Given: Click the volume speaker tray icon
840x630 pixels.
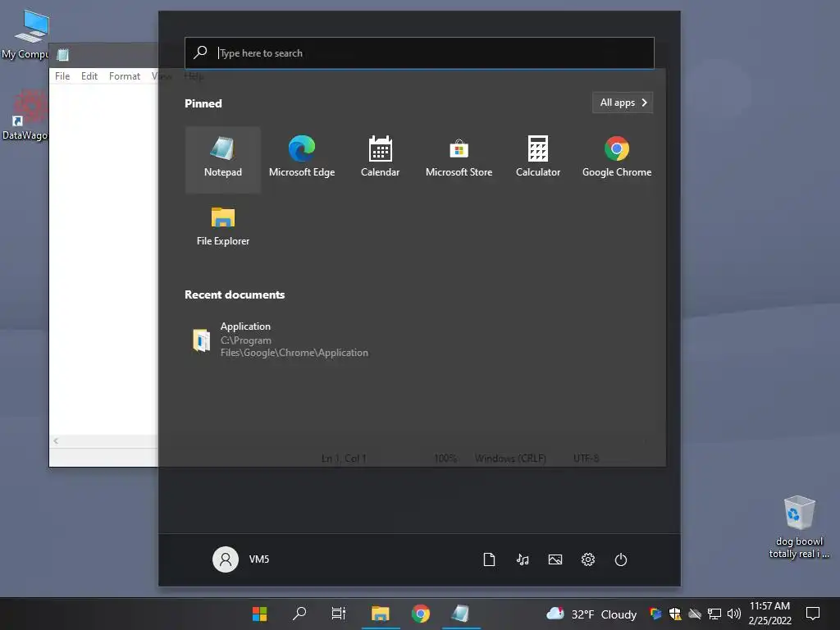Looking at the screenshot, I should pyautogui.click(x=734, y=614).
